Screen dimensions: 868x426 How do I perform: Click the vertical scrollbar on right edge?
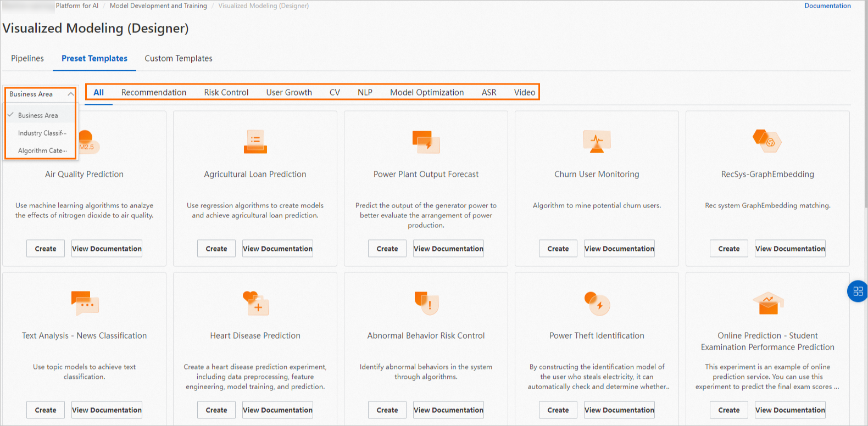point(866,104)
